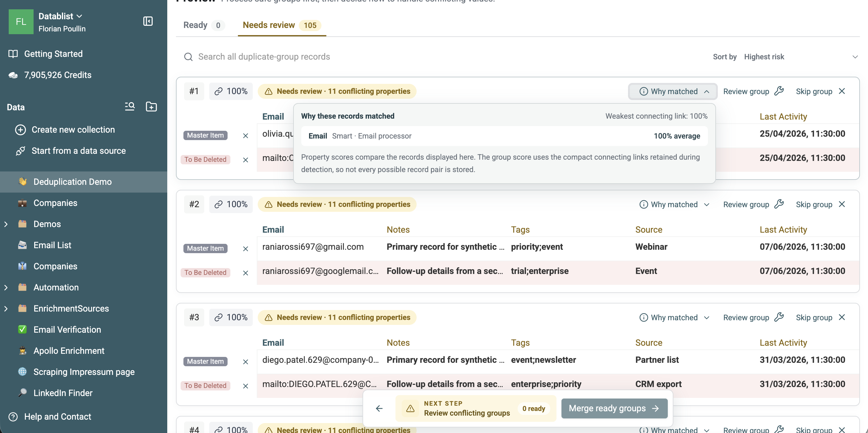Click the warning icon in group #1 badge
Image resolution: width=868 pixels, height=433 pixels.
click(269, 92)
